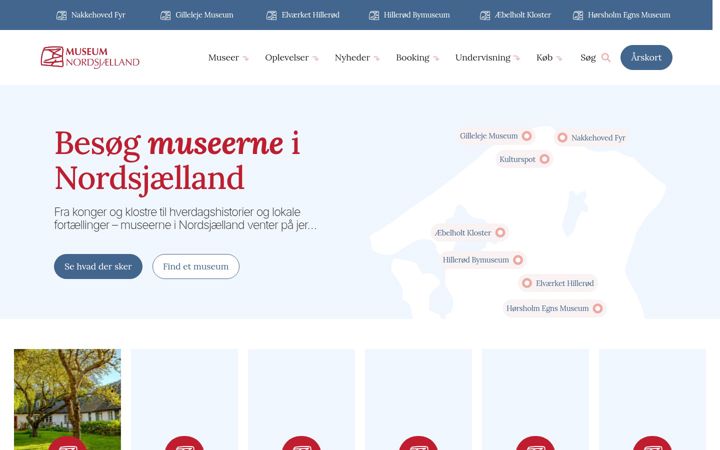Click the Æbelholt Kloster label on map
Image resolution: width=720 pixels, height=450 pixels.
click(463, 233)
